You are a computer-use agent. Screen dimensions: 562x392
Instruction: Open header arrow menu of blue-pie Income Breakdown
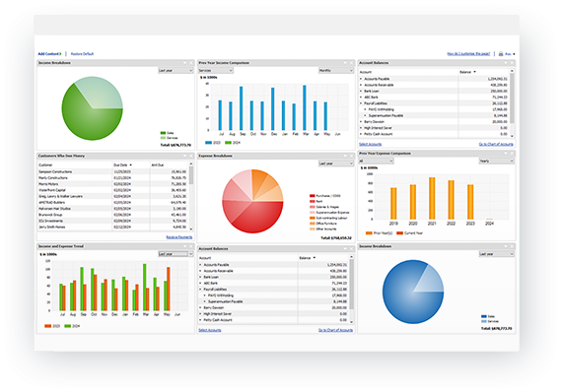click(x=506, y=246)
